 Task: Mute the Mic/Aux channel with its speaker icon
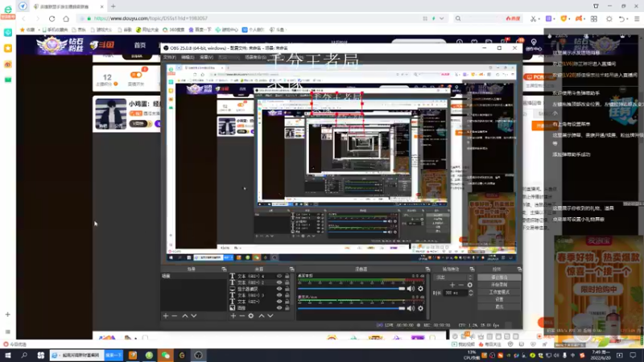point(411,308)
